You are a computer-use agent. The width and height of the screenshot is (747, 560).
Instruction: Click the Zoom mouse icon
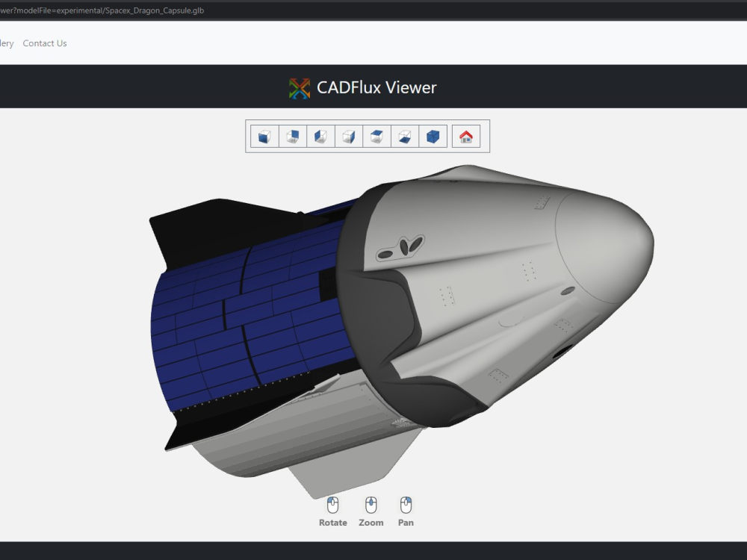371,505
